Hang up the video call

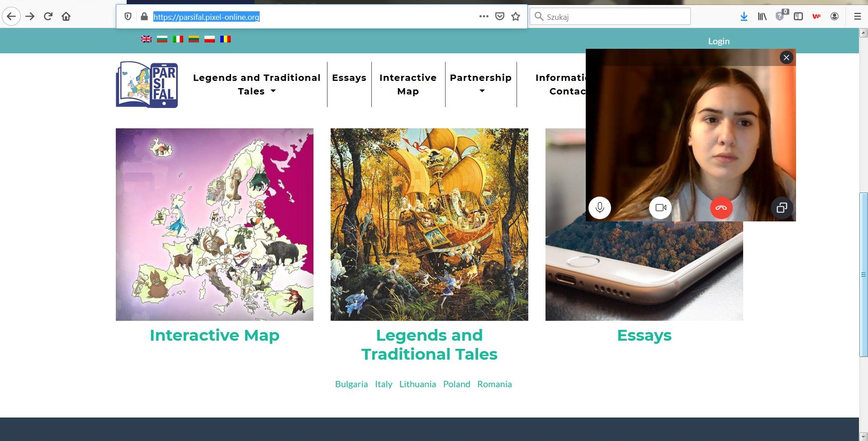coord(721,208)
